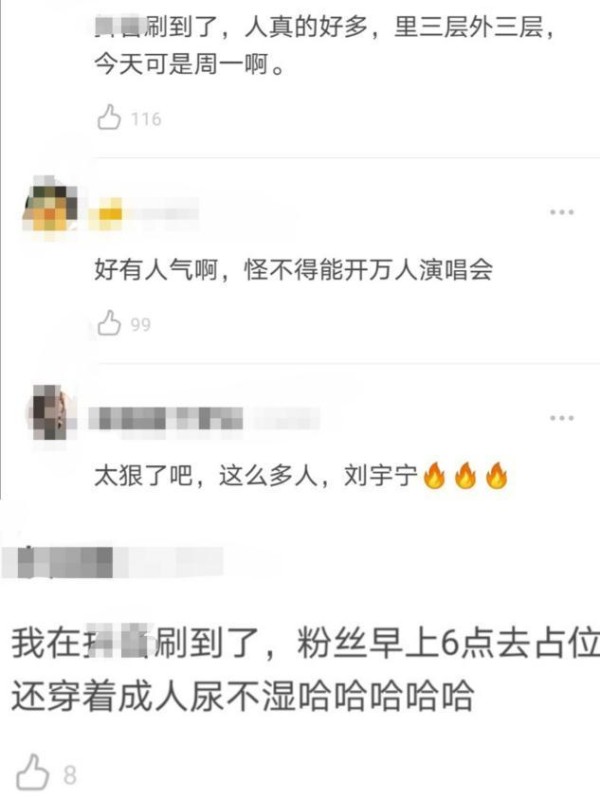
Task: Click the 116 like count
Action: [x=146, y=119]
